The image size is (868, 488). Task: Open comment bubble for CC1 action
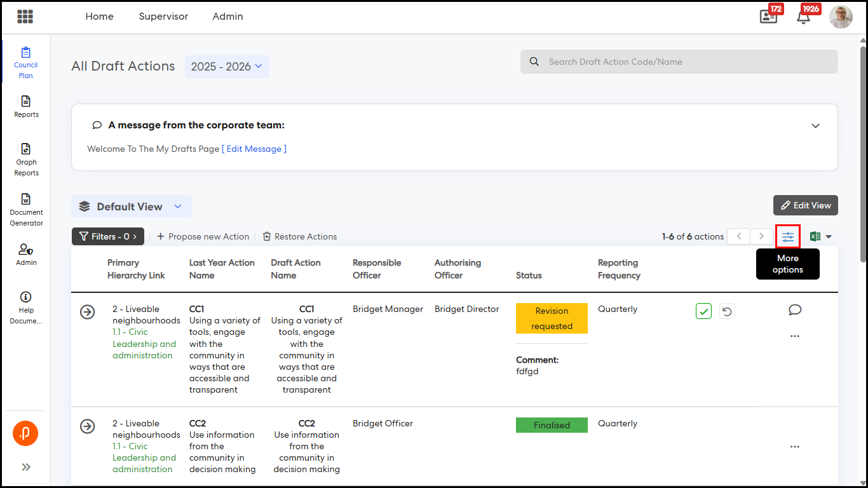(x=794, y=310)
